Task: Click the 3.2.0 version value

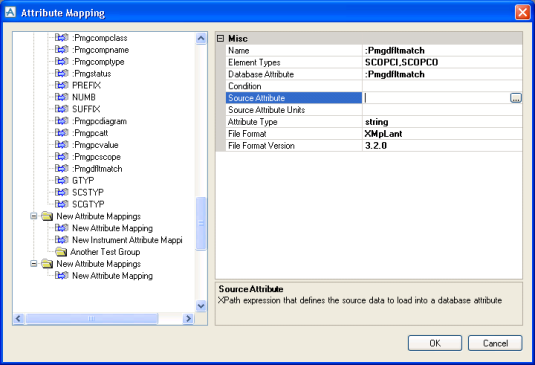Action: [x=376, y=146]
